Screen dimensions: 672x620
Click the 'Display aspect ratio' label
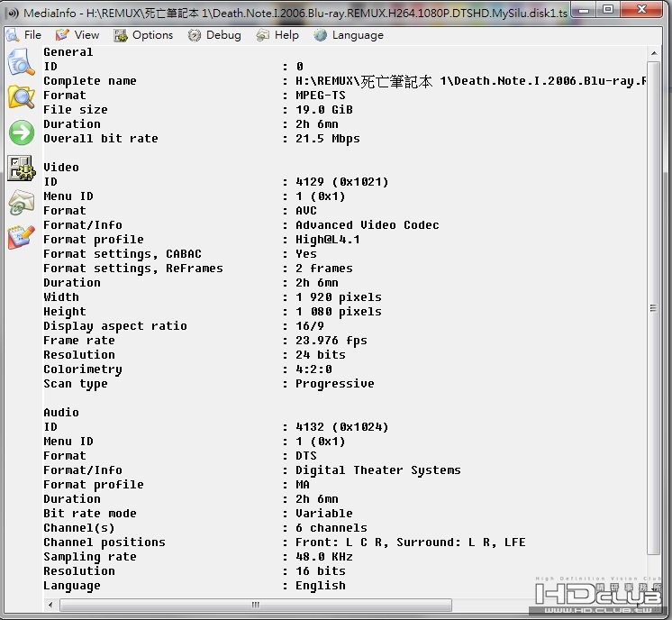click(115, 326)
